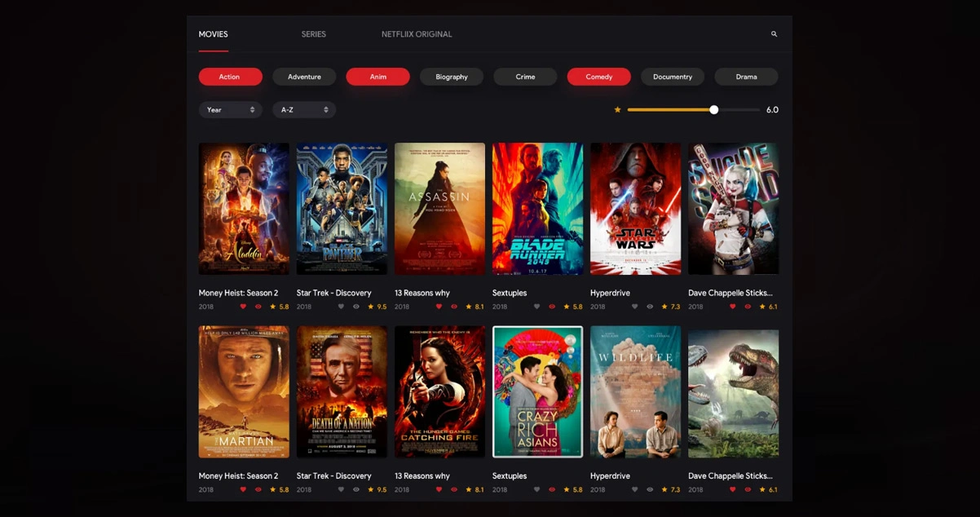Click the star rating under Star Wars poster

pyautogui.click(x=670, y=307)
